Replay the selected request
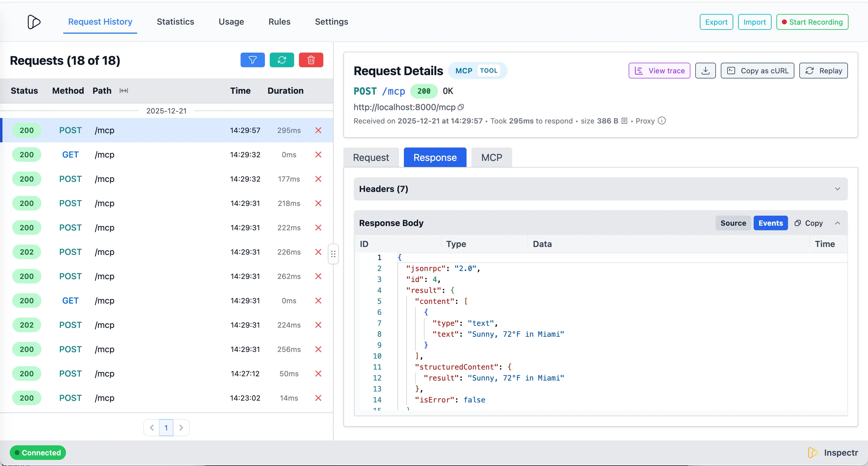Image resolution: width=868 pixels, height=466 pixels. [x=824, y=71]
